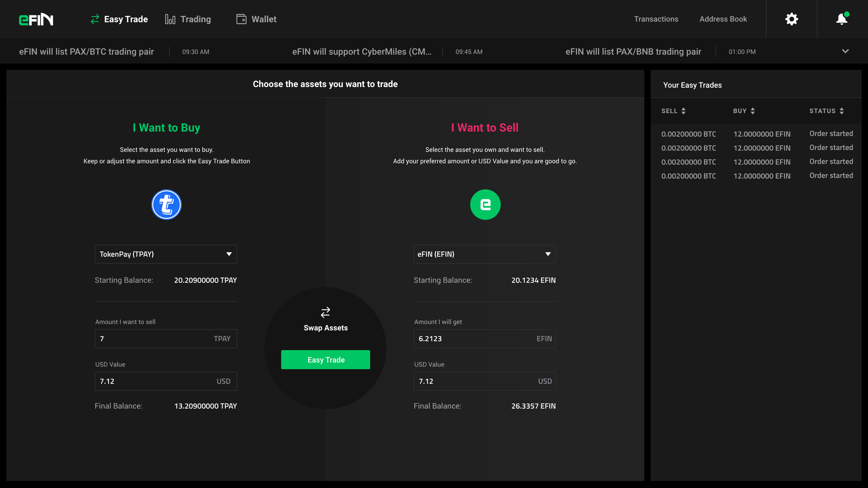Click the 26.3357 EFIN final balance
Viewport: 868px width, 488px height.
tap(533, 406)
